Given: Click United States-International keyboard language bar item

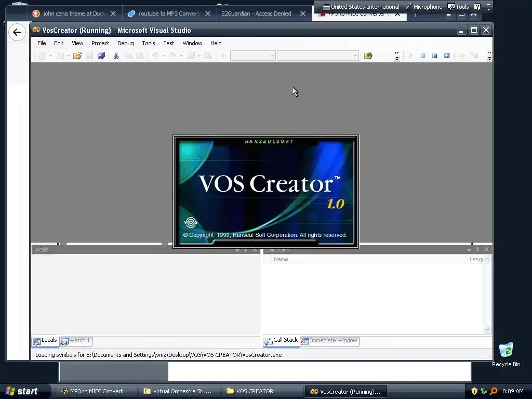Looking at the screenshot, I should [x=361, y=7].
